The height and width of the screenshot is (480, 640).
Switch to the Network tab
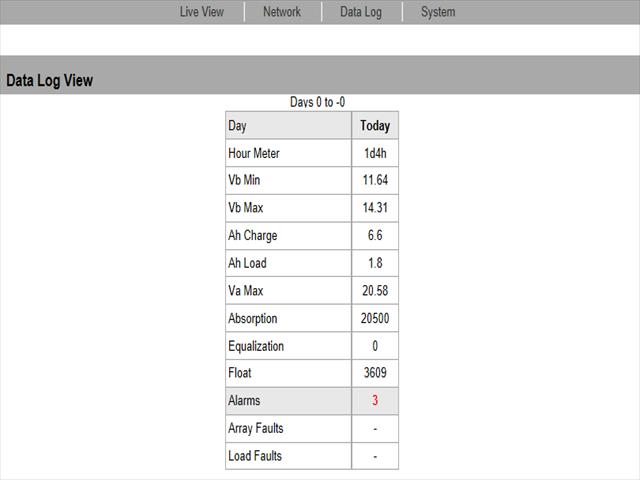pos(282,12)
